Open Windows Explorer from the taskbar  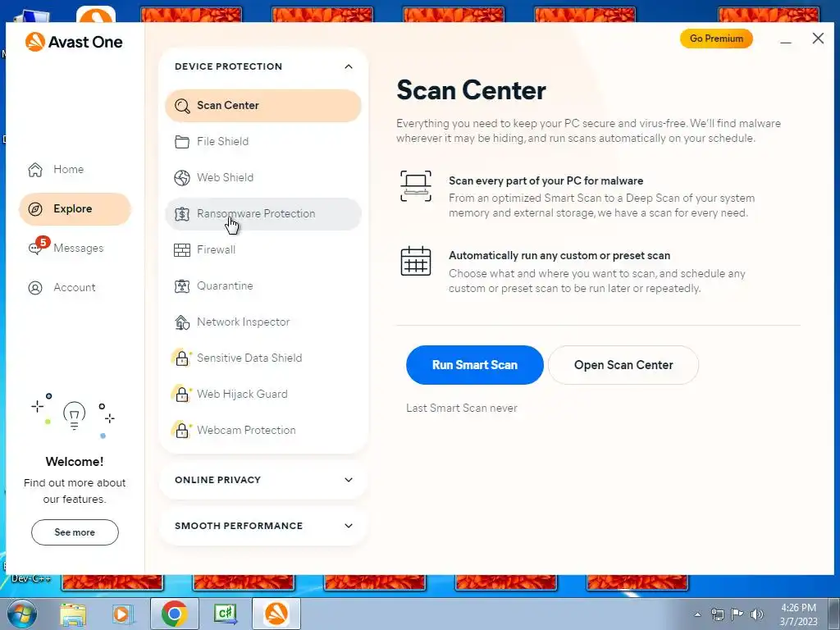[73, 614]
